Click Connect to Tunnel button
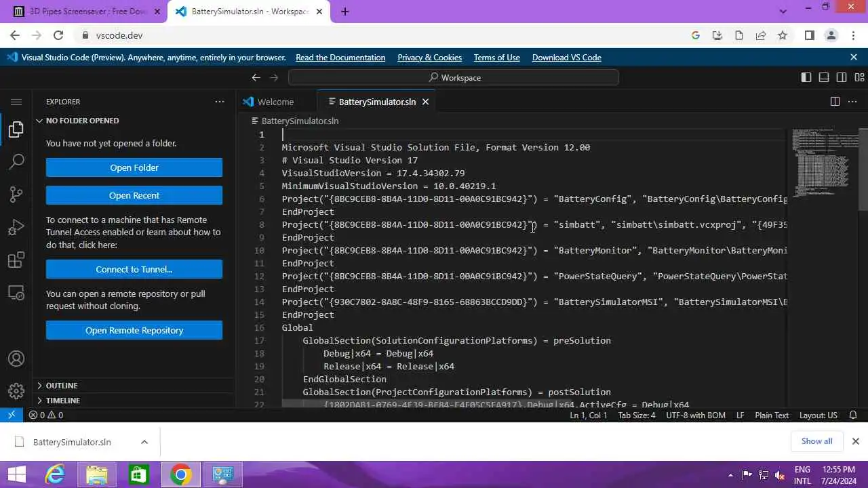 coord(134,269)
